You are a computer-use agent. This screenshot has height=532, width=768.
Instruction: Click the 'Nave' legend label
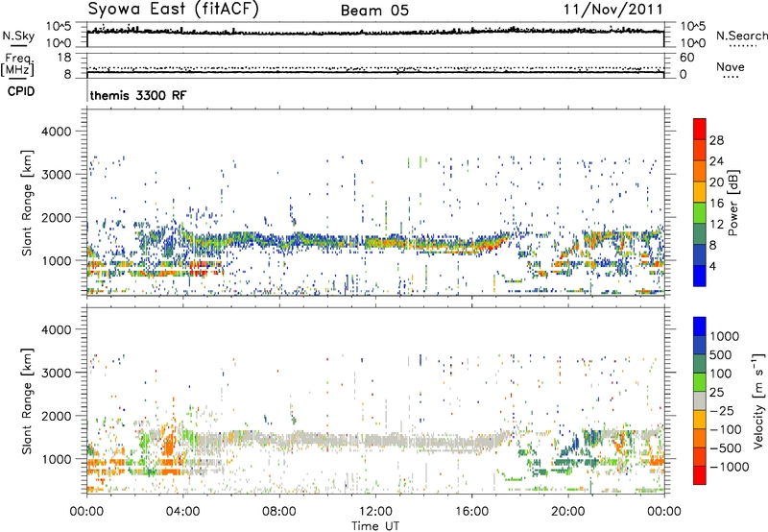point(731,66)
